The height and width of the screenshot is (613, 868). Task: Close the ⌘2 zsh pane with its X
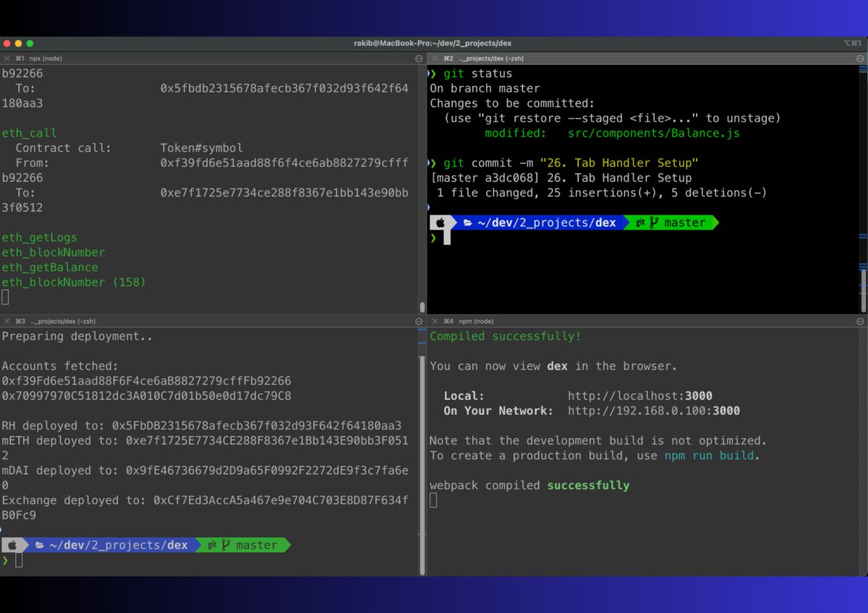(433, 58)
